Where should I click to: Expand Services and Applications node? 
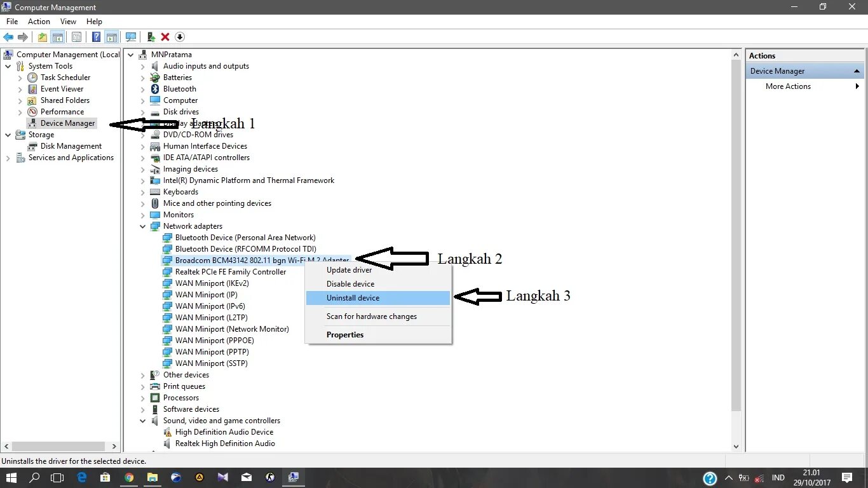coord(8,158)
